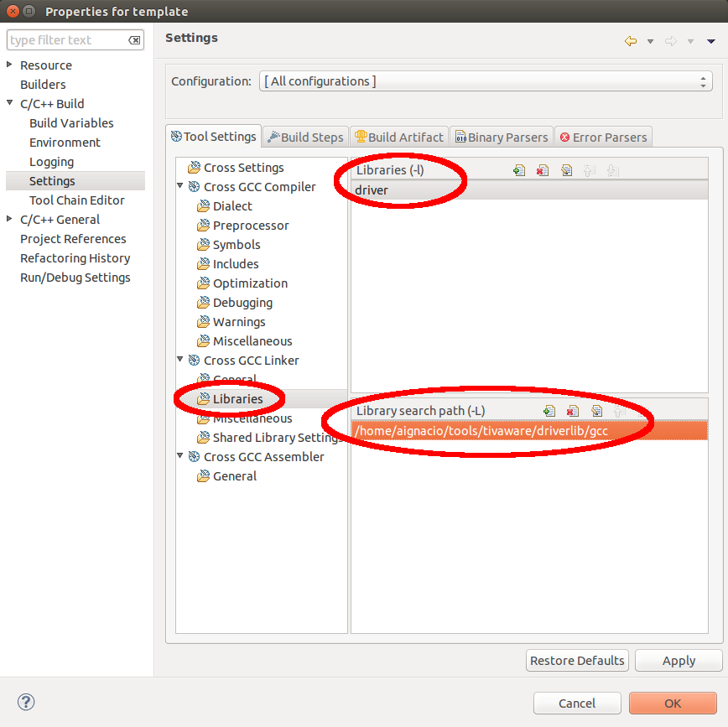Image resolution: width=728 pixels, height=727 pixels.
Task: Collapse the Cross GCC Assembler tree node
Action: point(179,456)
